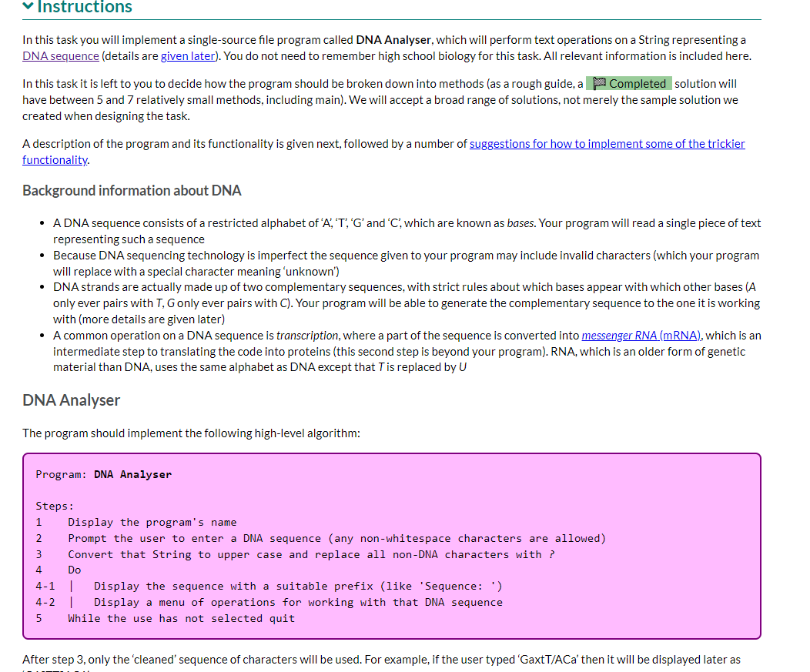Open the messenger RNA (mRNA) link

[643, 335]
